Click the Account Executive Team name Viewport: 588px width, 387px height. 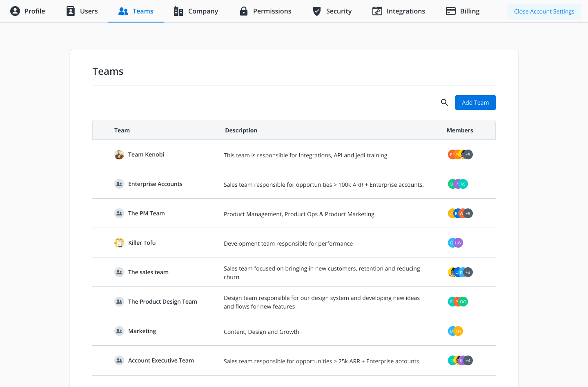point(161,360)
